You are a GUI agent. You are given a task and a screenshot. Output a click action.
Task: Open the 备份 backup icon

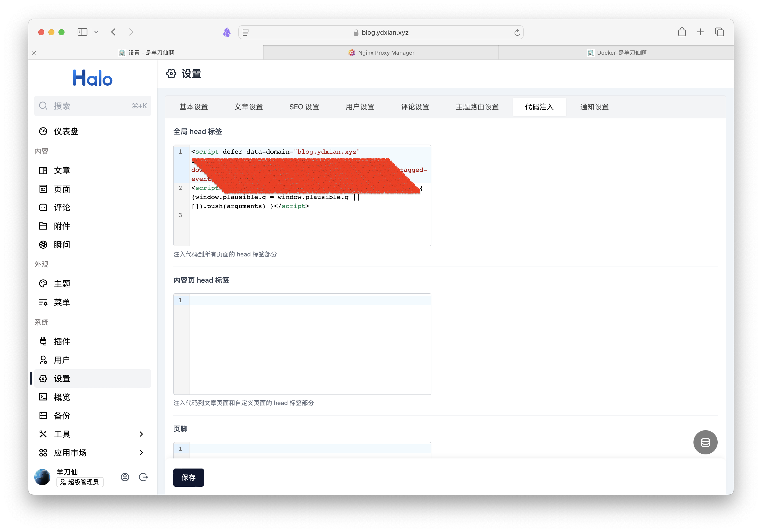pos(43,416)
